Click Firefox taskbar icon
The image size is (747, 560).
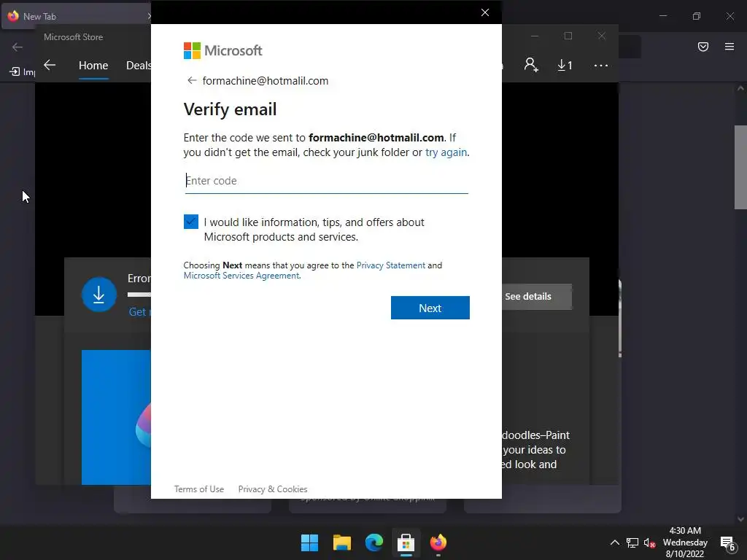pos(438,542)
